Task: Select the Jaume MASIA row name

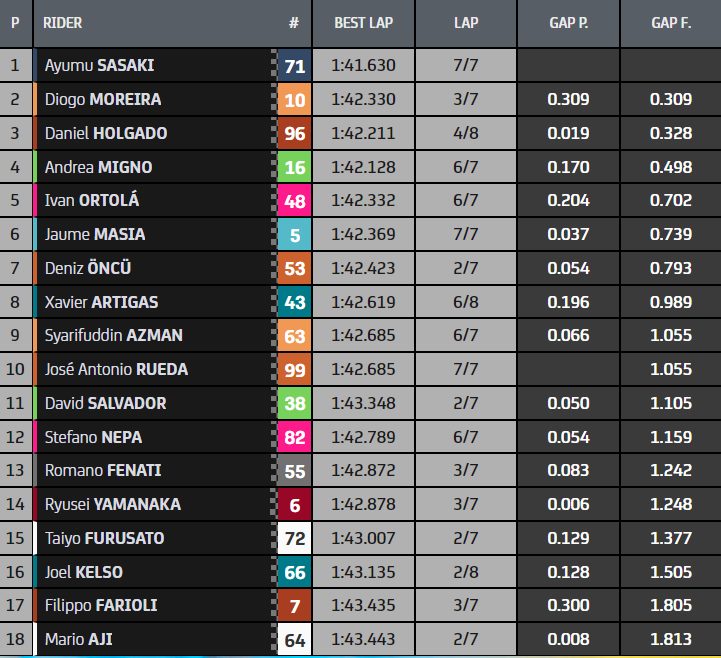Action: point(95,234)
